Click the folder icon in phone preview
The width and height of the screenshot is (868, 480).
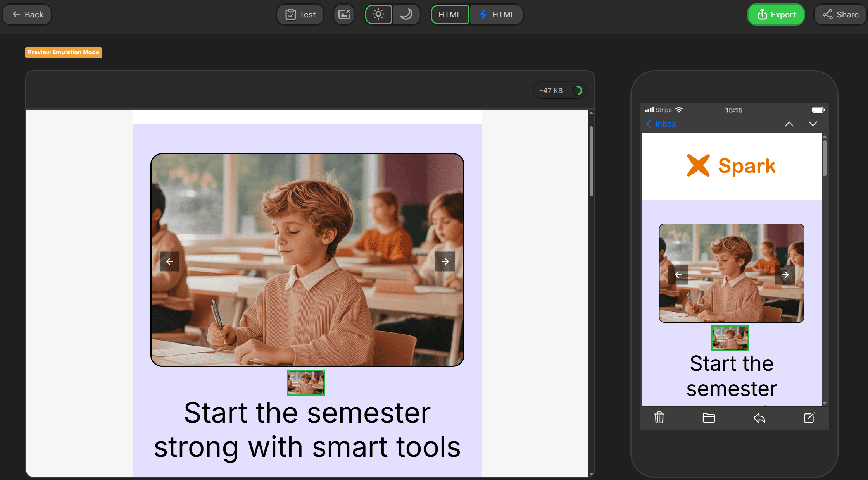709,418
